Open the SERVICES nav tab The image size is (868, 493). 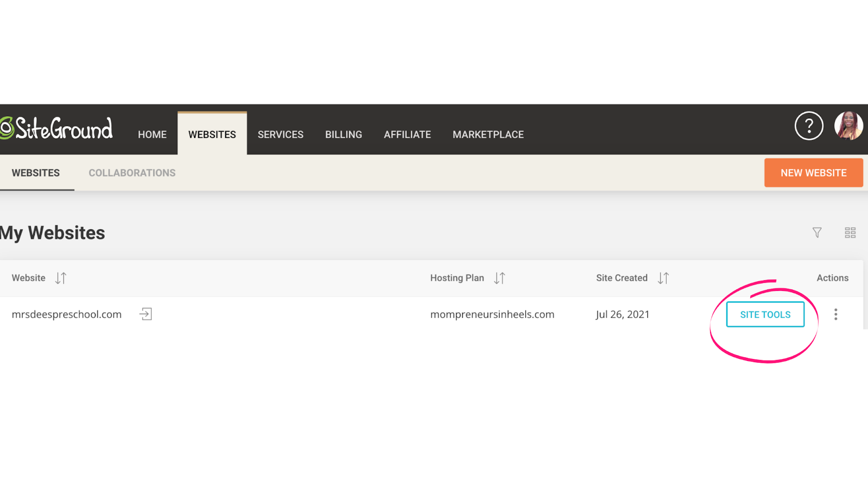coord(280,135)
